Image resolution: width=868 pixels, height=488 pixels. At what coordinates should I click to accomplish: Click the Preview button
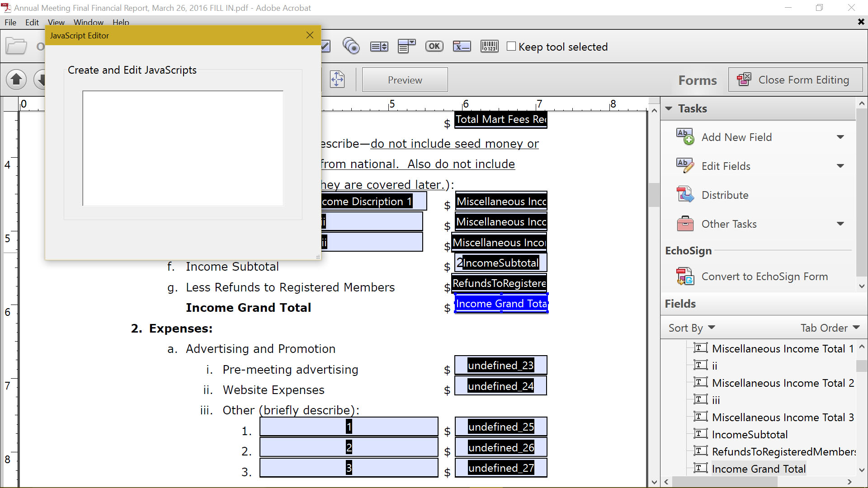(x=405, y=80)
